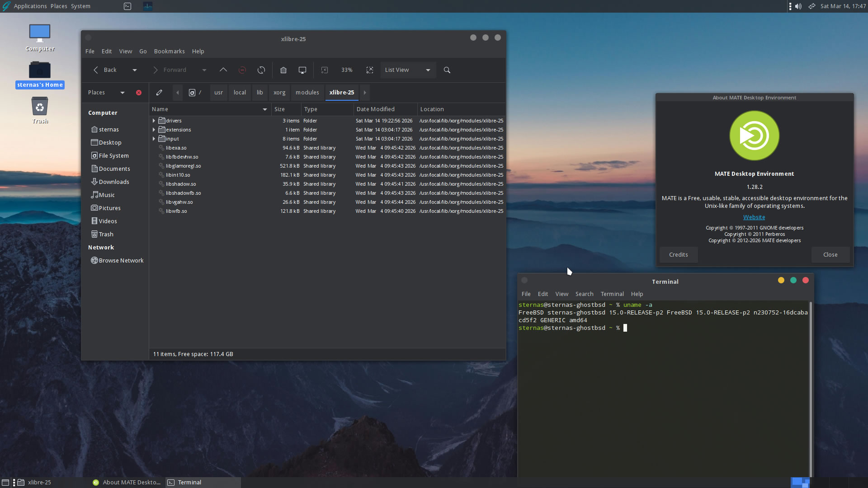Expand the drivers folder tree row

154,121
